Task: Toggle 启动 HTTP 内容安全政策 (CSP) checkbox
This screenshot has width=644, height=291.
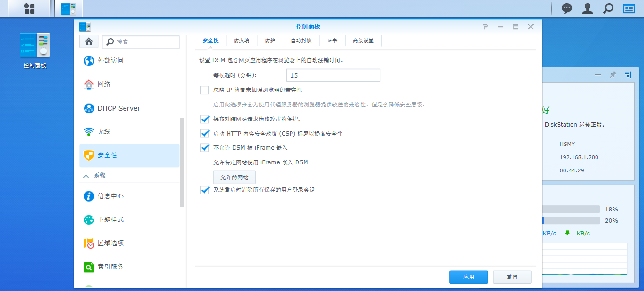Action: click(x=204, y=134)
